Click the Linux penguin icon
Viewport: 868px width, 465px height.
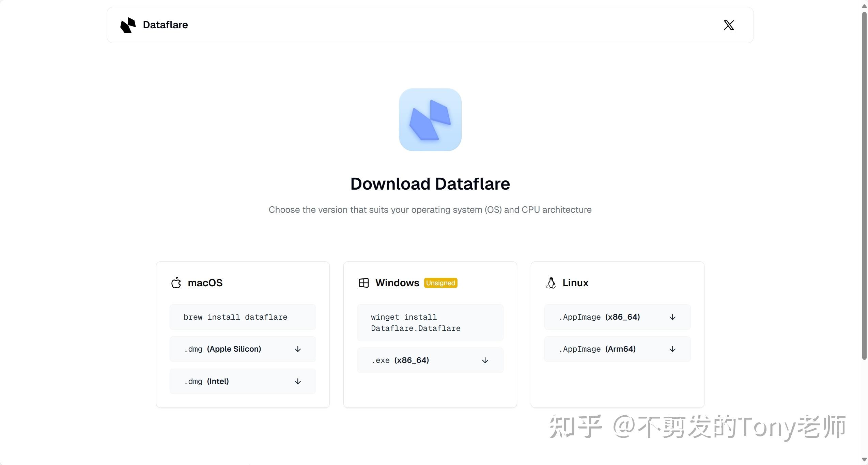click(551, 283)
